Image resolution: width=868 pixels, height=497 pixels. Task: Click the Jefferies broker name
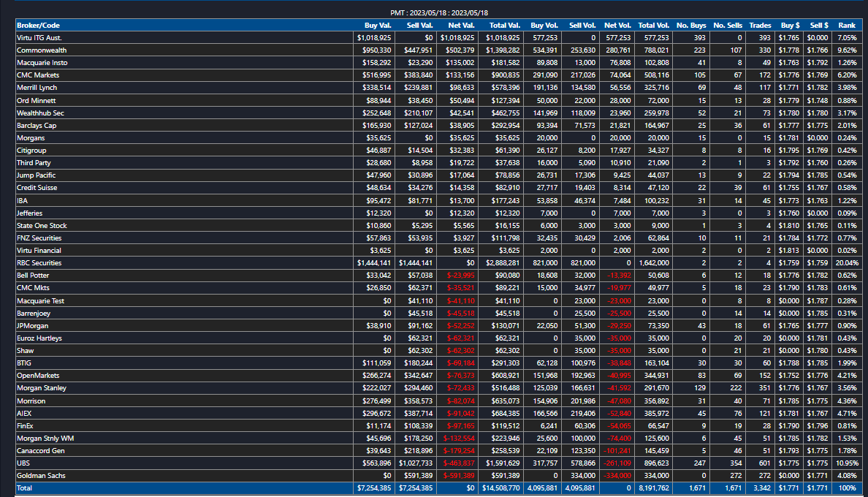click(29, 213)
